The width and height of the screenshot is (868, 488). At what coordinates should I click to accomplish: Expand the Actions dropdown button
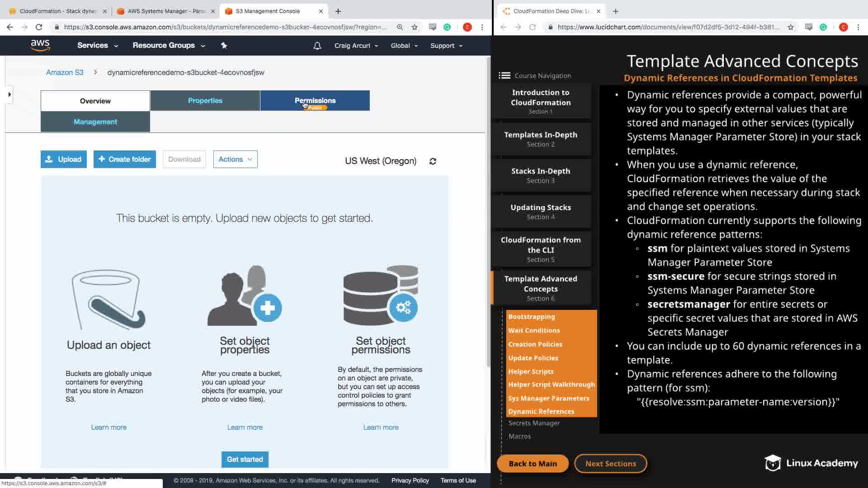(x=235, y=159)
